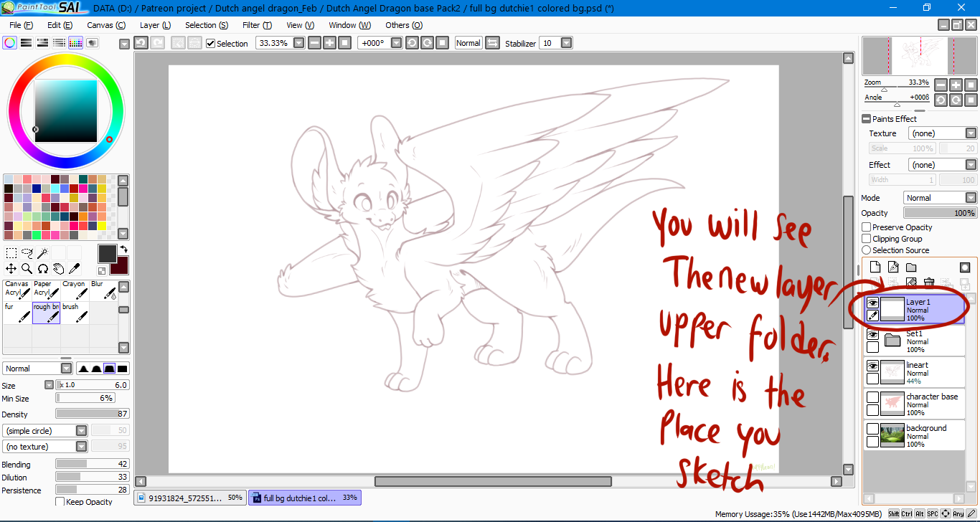980x522 pixels.
Task: Open the Filter menu
Action: pos(257,25)
